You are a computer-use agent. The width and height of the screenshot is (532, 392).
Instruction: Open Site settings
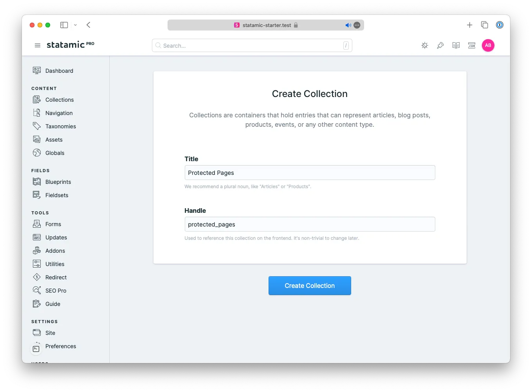(x=50, y=333)
